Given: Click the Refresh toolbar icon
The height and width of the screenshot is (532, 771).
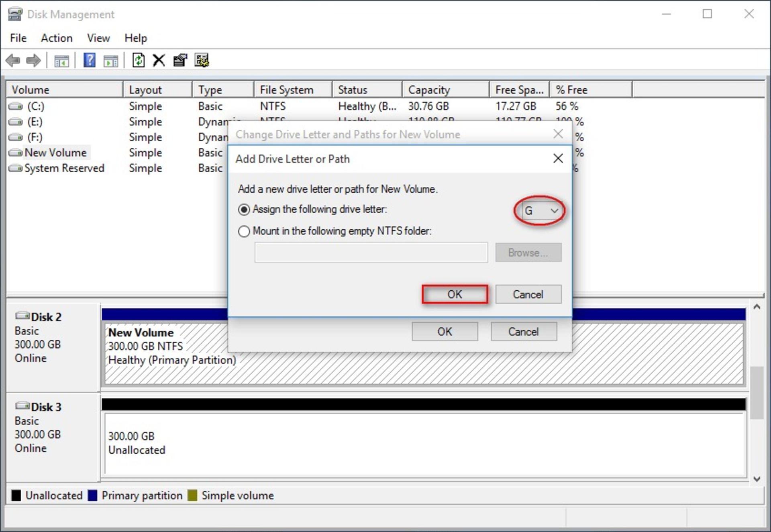Looking at the screenshot, I should coord(139,61).
